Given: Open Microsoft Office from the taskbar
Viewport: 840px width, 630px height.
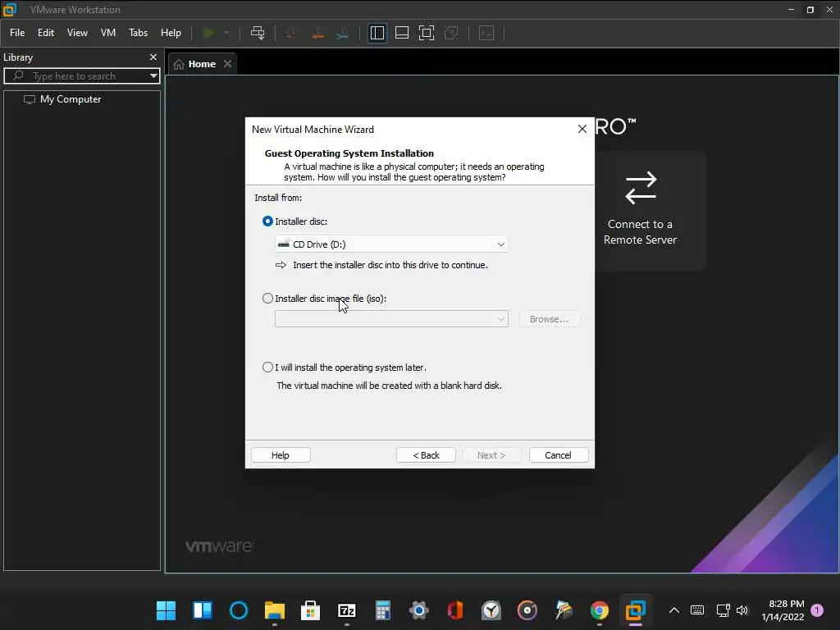Looking at the screenshot, I should tap(454, 610).
